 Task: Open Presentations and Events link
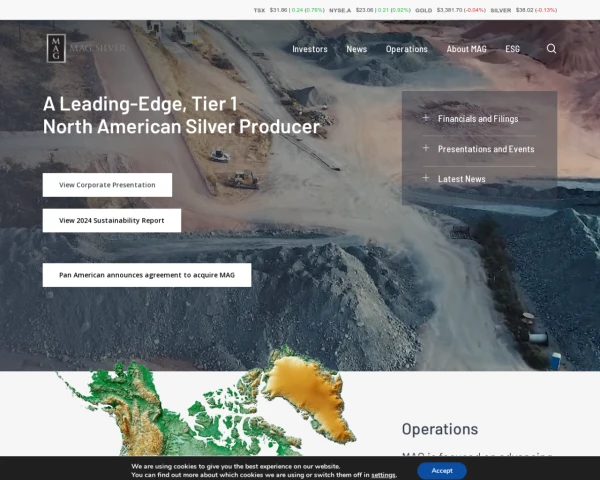click(486, 149)
